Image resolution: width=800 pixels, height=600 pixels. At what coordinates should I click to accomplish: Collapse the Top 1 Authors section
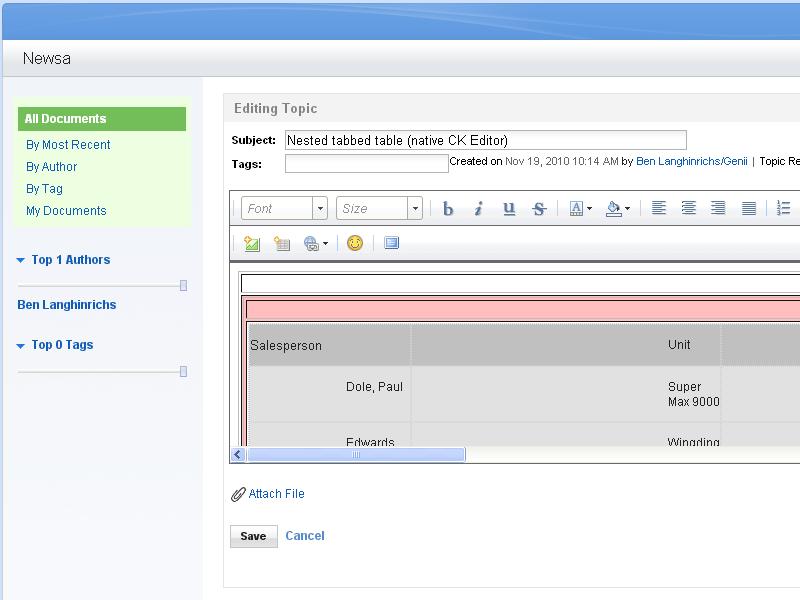coord(21,260)
